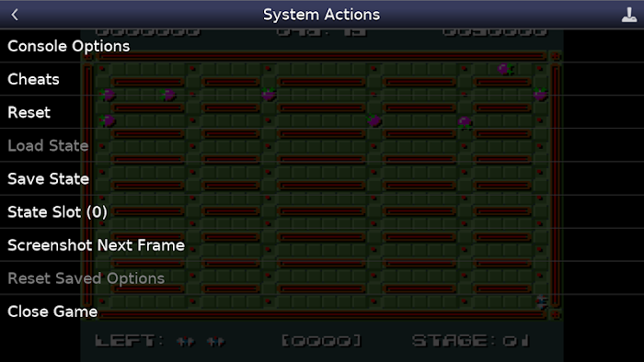Image resolution: width=644 pixels, height=362 pixels.
Task: Select Screenshot Next Frame
Action: 322,245
